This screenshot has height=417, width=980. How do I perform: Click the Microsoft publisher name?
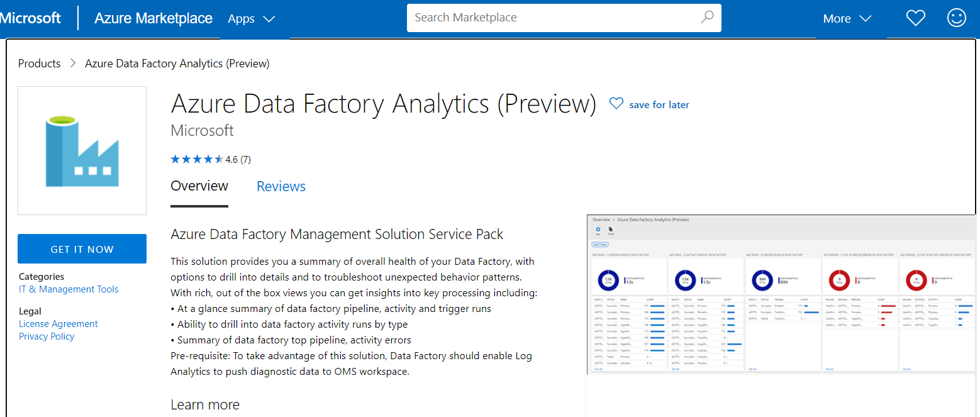(x=202, y=130)
